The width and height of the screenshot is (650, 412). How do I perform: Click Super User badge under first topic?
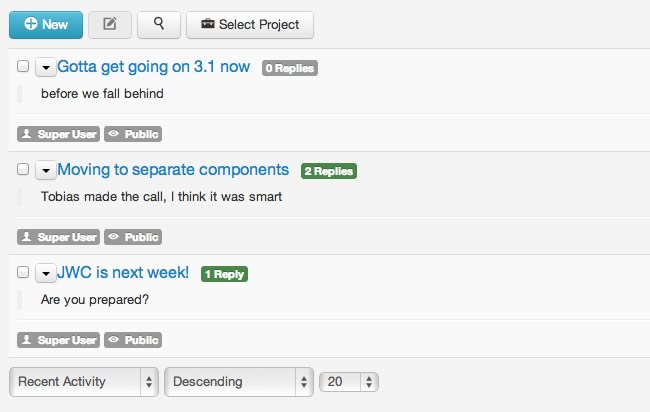tap(58, 134)
